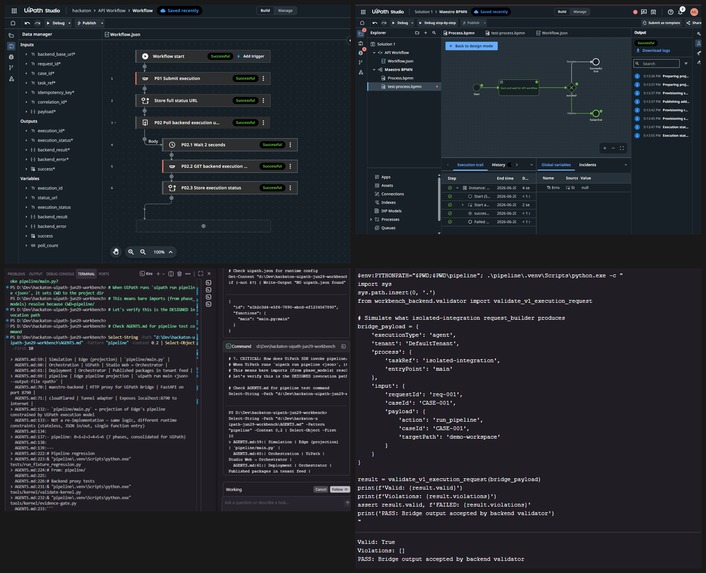Expand the Processes resource node
The height and width of the screenshot is (573, 706).
click(371, 220)
